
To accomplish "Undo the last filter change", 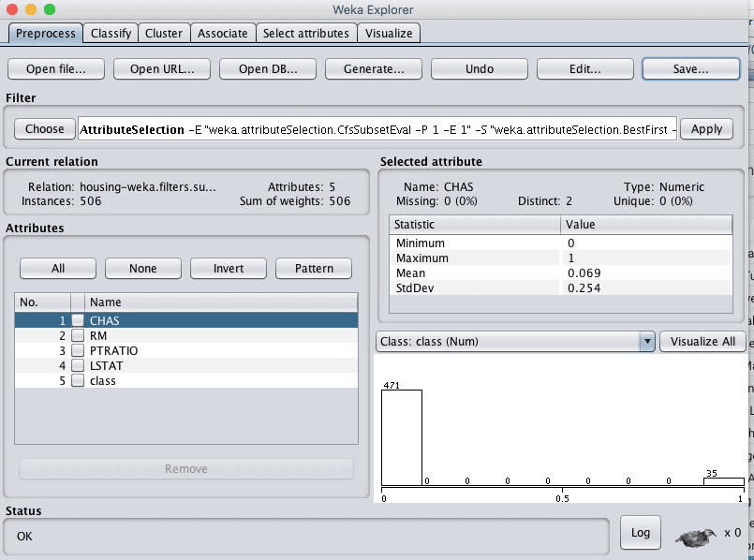I will 480,68.
